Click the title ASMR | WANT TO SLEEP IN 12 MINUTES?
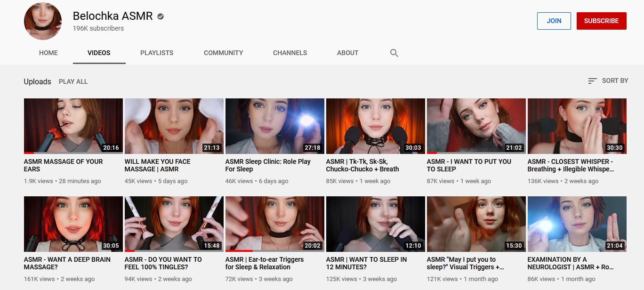Viewport: 644px width, 290px height. coord(367,263)
